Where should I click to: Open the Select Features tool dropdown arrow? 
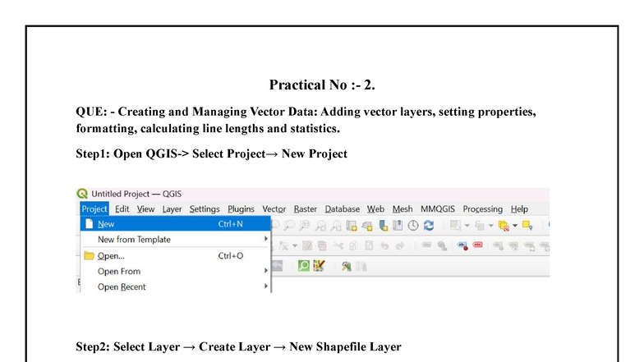(x=467, y=226)
